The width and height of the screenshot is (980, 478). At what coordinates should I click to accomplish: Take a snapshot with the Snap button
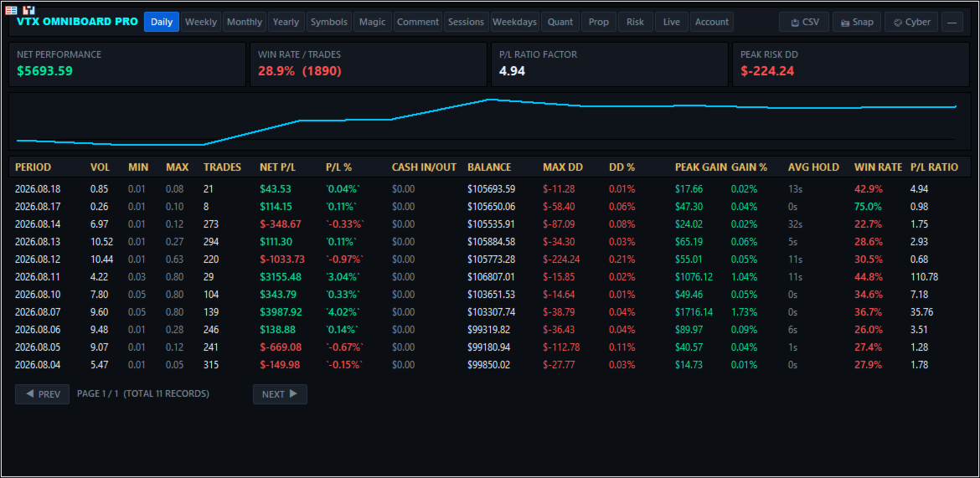[x=858, y=22]
